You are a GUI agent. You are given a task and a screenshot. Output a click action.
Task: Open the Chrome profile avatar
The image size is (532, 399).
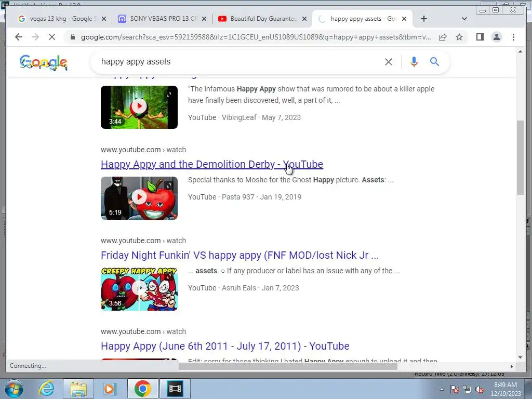click(x=496, y=37)
